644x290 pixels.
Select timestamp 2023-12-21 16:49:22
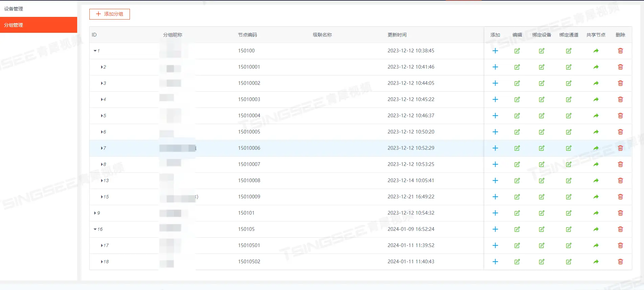pyautogui.click(x=411, y=197)
